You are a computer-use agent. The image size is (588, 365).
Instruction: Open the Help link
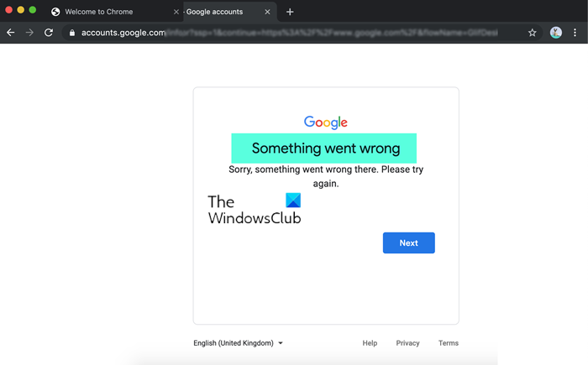pyautogui.click(x=370, y=343)
